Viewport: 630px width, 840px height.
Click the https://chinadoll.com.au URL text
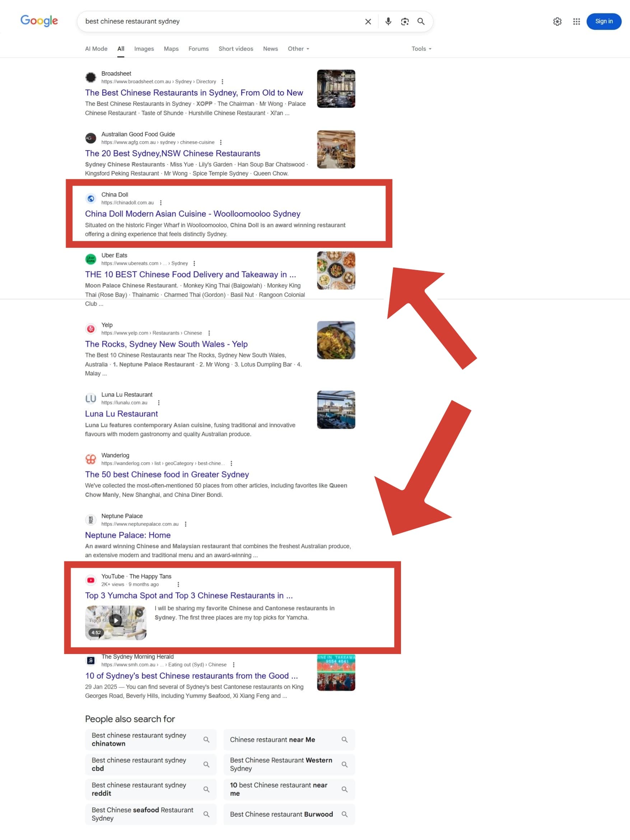tap(127, 203)
